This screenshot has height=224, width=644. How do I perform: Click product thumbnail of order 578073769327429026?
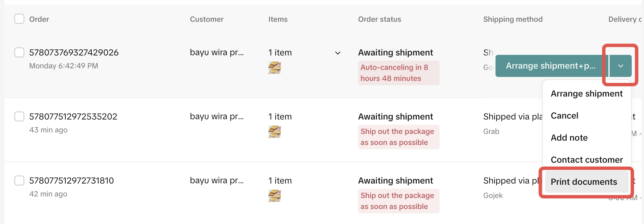(274, 68)
